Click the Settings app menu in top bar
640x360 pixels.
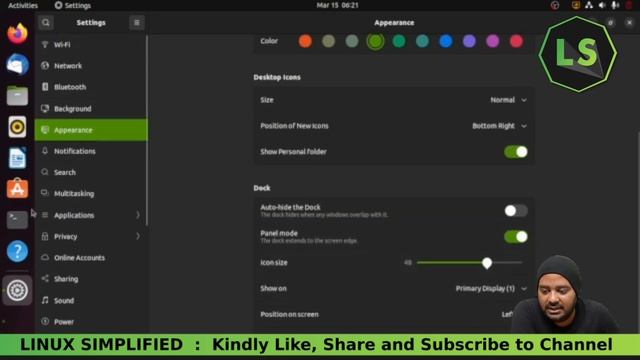click(x=73, y=5)
